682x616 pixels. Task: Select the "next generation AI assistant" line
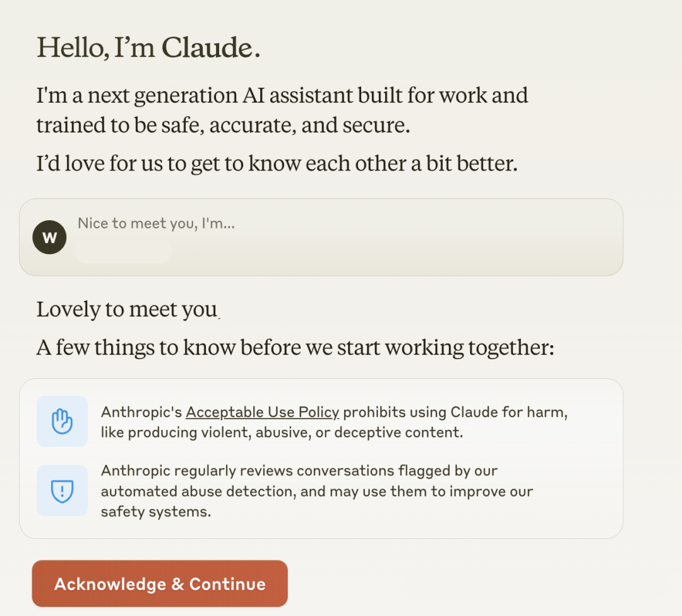282,96
